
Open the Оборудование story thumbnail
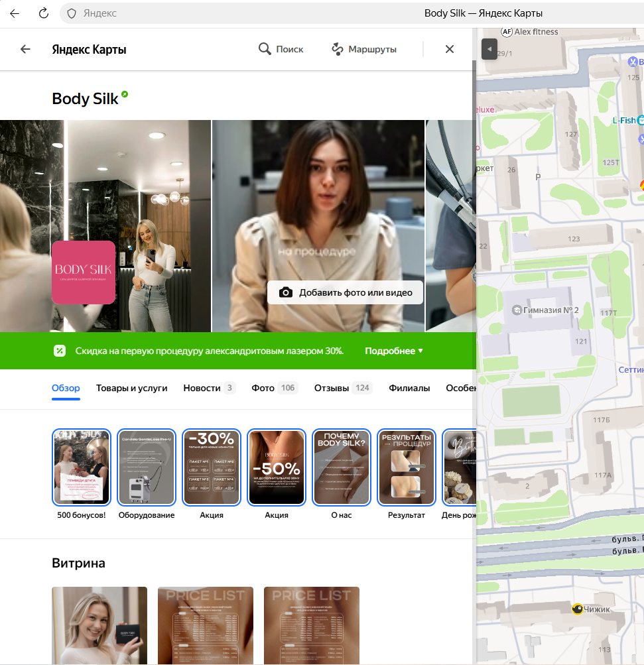coord(147,467)
